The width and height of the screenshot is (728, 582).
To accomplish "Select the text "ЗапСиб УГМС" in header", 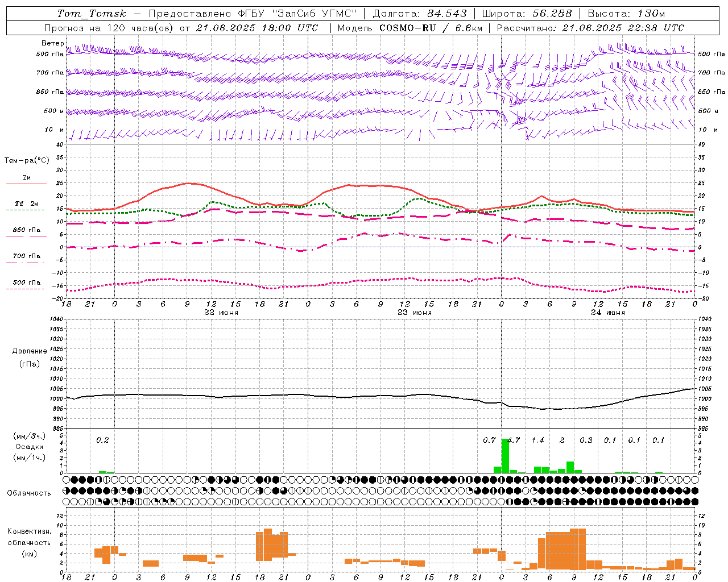I will (x=314, y=14).
